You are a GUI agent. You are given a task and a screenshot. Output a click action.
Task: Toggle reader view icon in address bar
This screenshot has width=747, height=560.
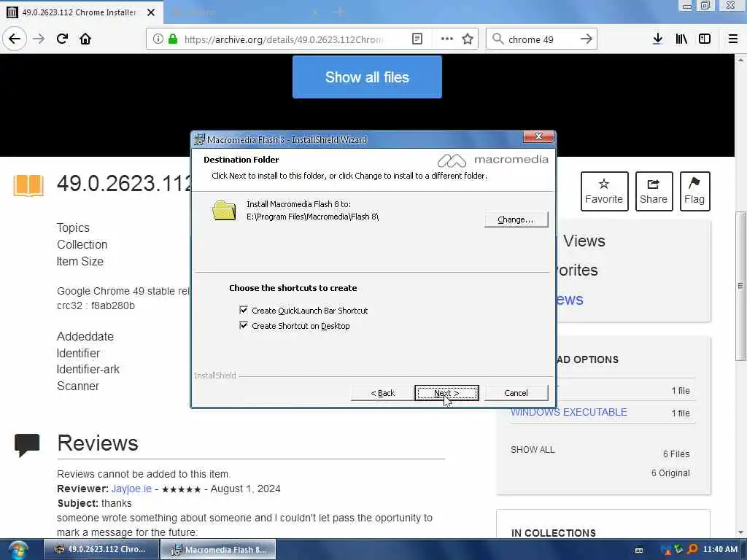point(417,39)
